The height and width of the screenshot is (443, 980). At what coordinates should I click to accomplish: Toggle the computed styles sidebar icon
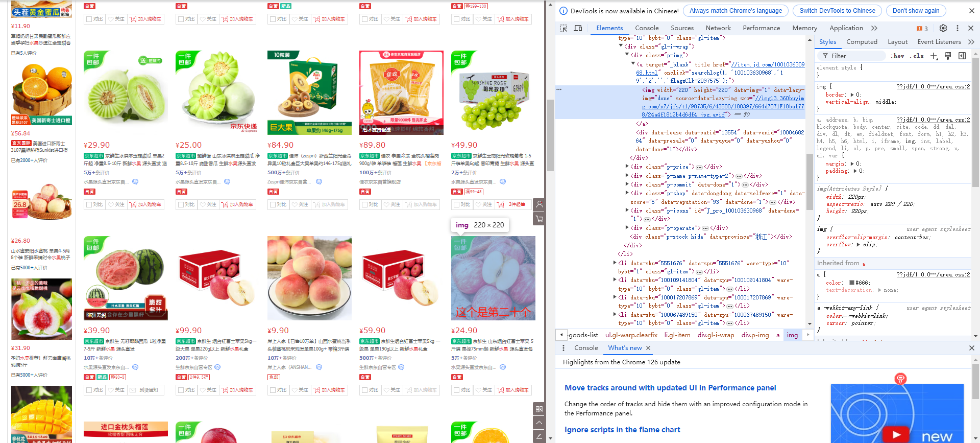[962, 56]
